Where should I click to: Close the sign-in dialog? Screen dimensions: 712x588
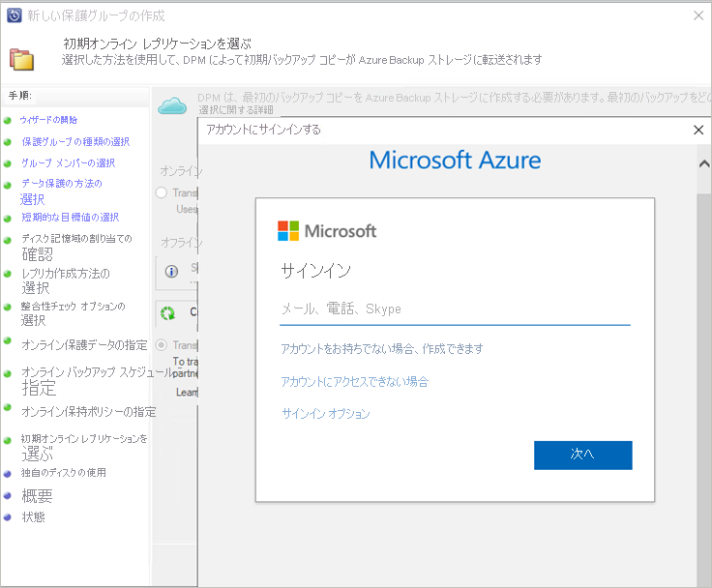pos(698,130)
